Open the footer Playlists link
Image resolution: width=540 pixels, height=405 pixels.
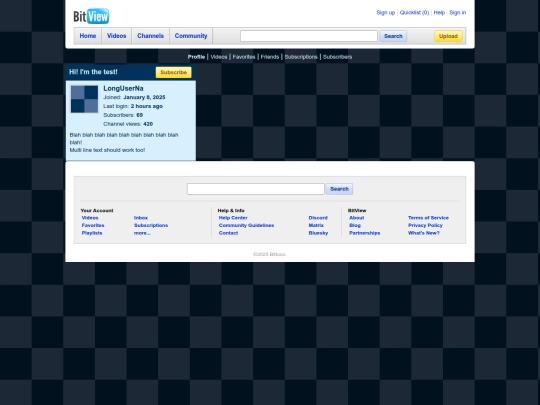[92, 233]
